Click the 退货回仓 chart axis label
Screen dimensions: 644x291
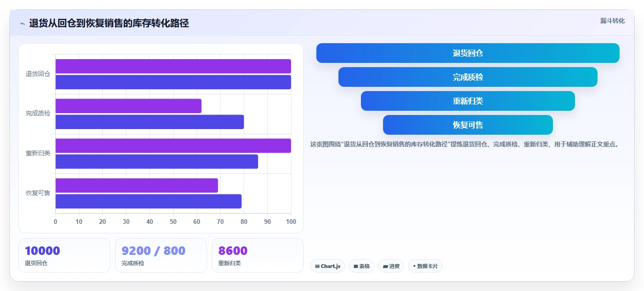click(38, 74)
